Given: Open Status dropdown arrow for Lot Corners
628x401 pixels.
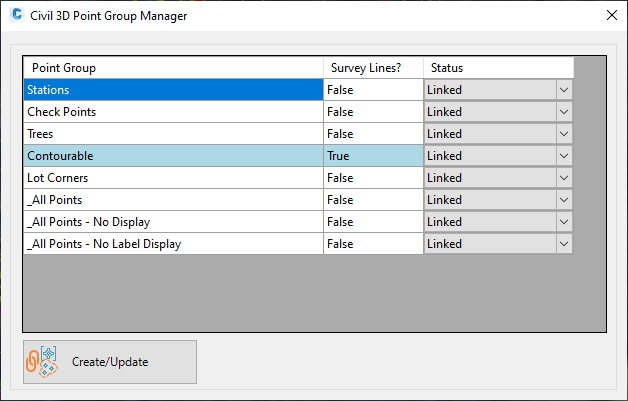Looking at the screenshot, I should click(564, 178).
